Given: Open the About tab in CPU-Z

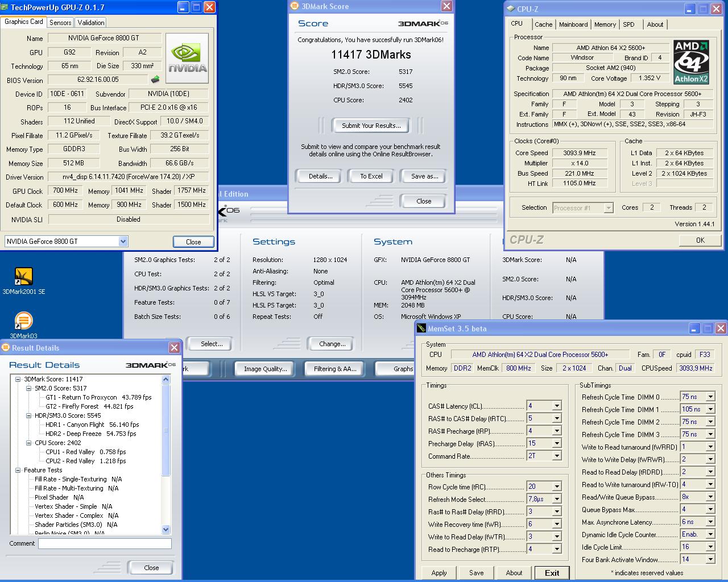Looking at the screenshot, I should [655, 24].
